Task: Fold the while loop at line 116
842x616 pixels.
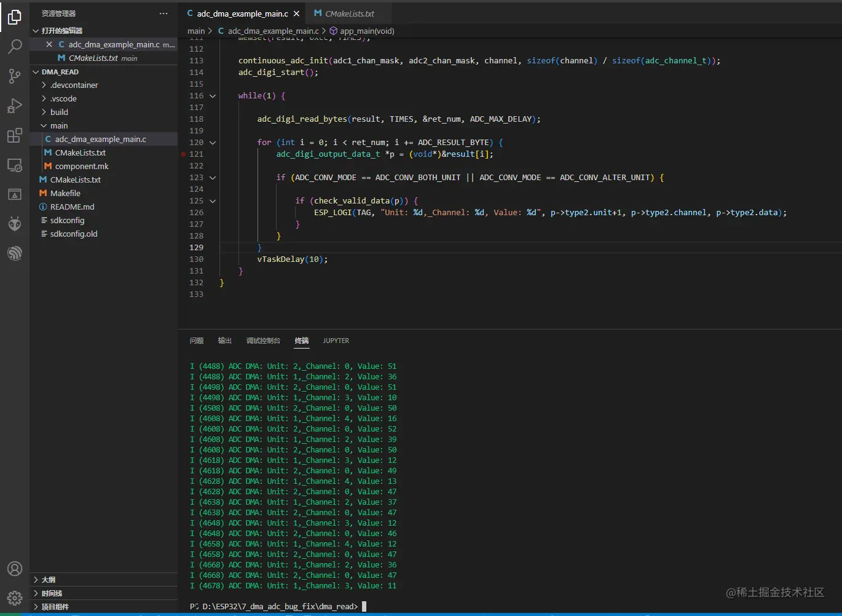Action: tap(213, 96)
